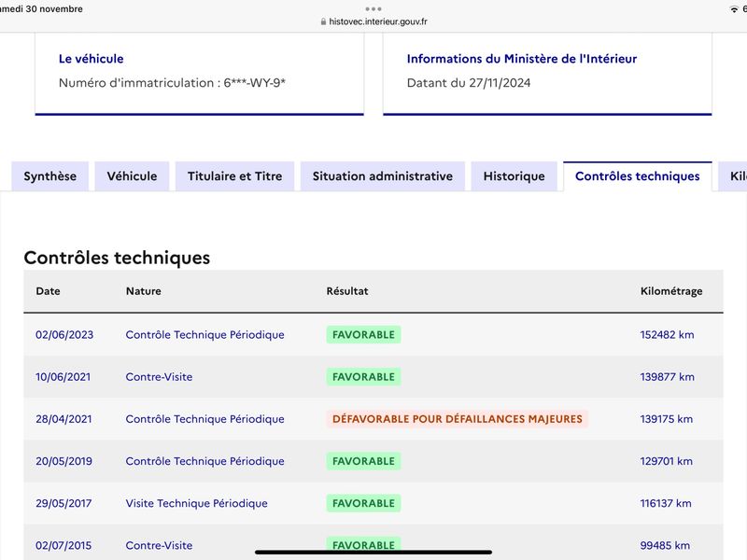Open the Titulaire et Titre tab
Viewport: 747px width, 560px height.
coord(235,176)
